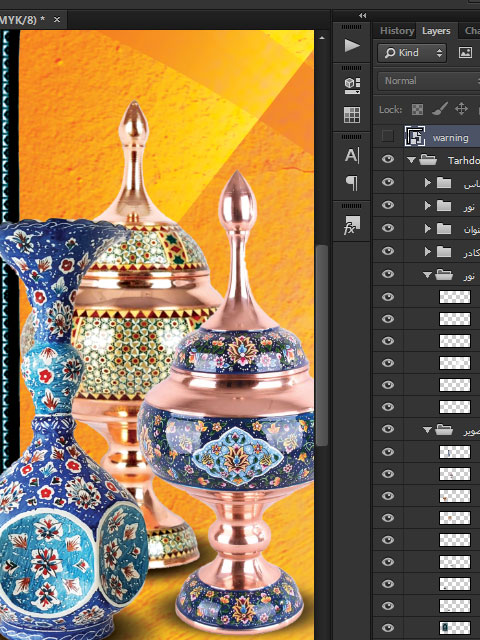Image resolution: width=480 pixels, height=640 pixels.
Task: Click canvas scrollbar's up arrow
Action: click(322, 38)
